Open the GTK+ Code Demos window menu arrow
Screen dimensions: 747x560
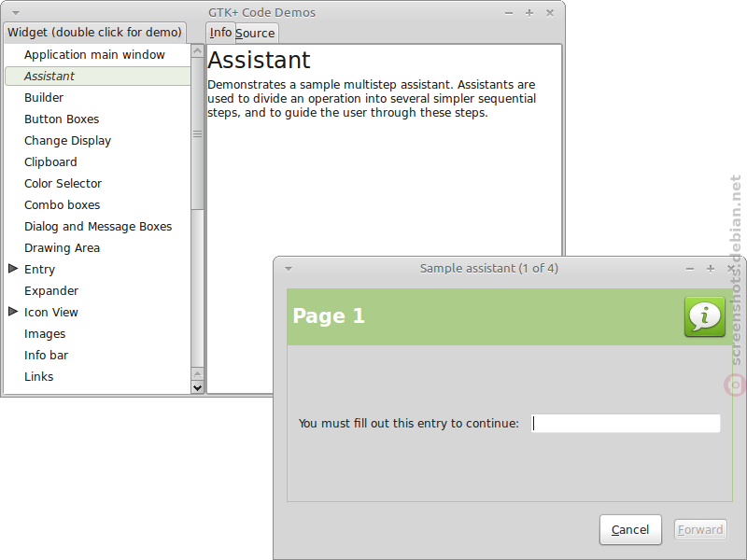[x=15, y=13]
